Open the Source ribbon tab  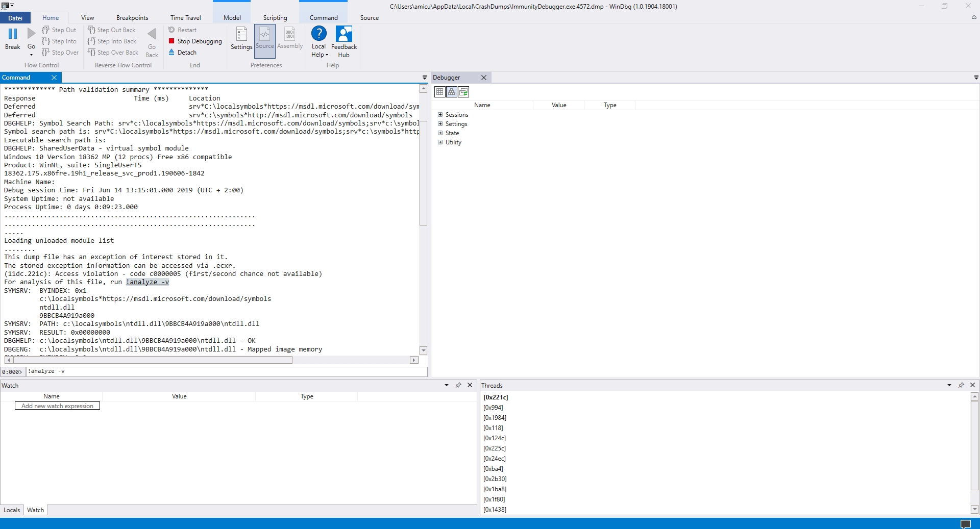click(x=370, y=18)
